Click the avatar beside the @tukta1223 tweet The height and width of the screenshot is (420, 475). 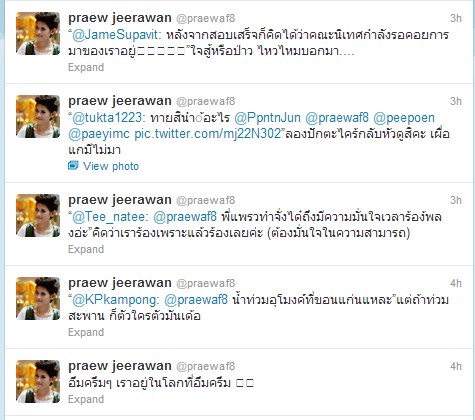click(x=38, y=117)
